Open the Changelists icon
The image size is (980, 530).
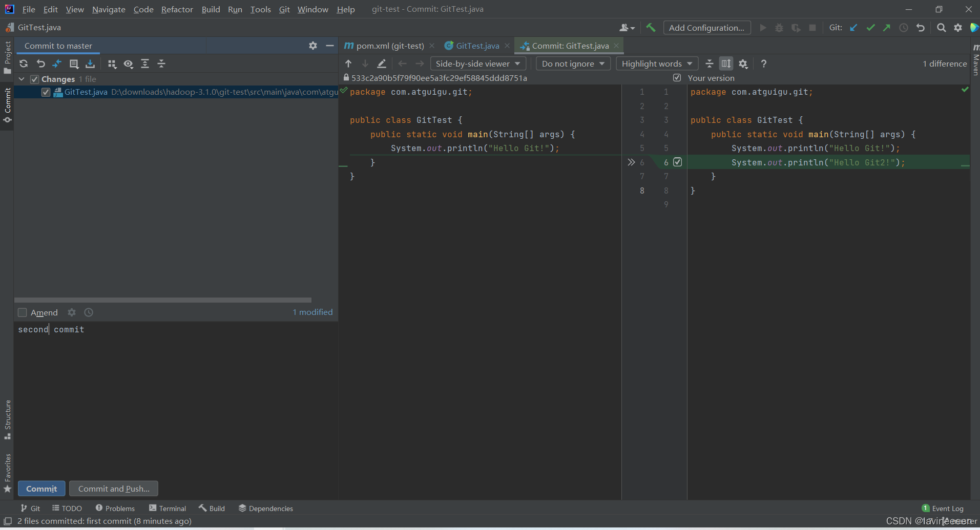(74, 63)
